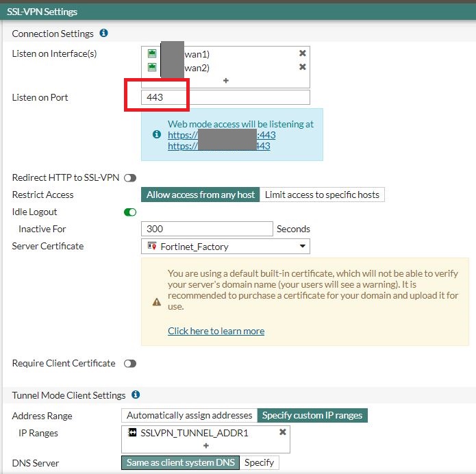
Task: Select Allow access from any host
Action: click(201, 195)
